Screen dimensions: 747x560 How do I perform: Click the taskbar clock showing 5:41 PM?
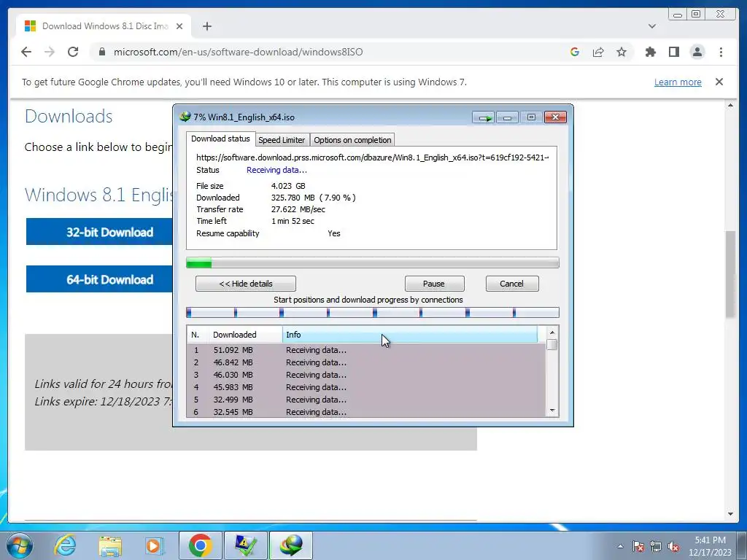pos(710,546)
